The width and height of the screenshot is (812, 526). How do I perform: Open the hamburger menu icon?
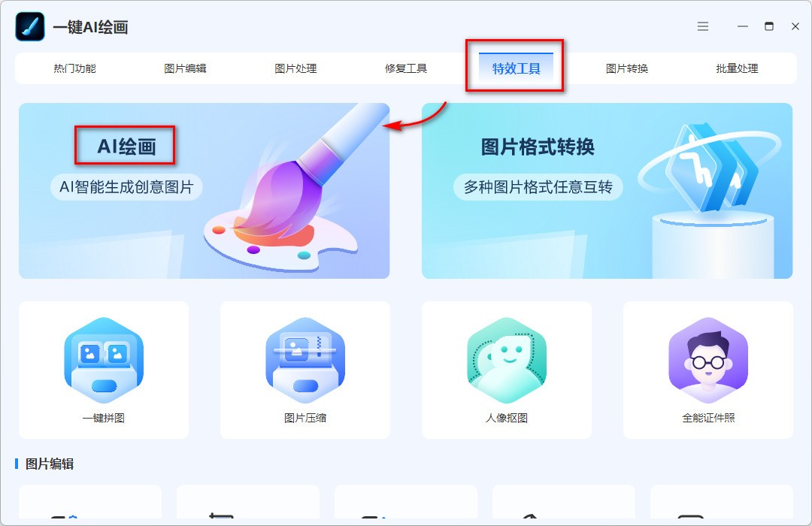(x=702, y=26)
